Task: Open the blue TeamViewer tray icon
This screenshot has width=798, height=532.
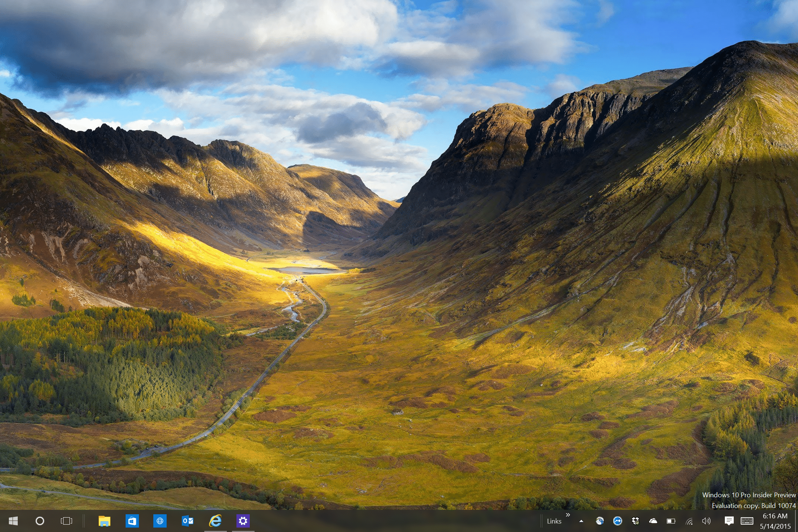Action: coord(618,521)
